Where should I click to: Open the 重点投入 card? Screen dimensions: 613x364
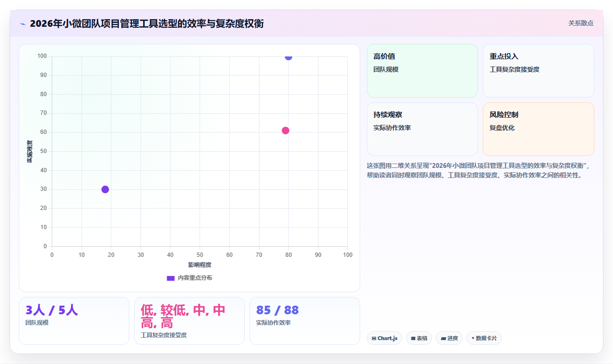tap(538, 71)
